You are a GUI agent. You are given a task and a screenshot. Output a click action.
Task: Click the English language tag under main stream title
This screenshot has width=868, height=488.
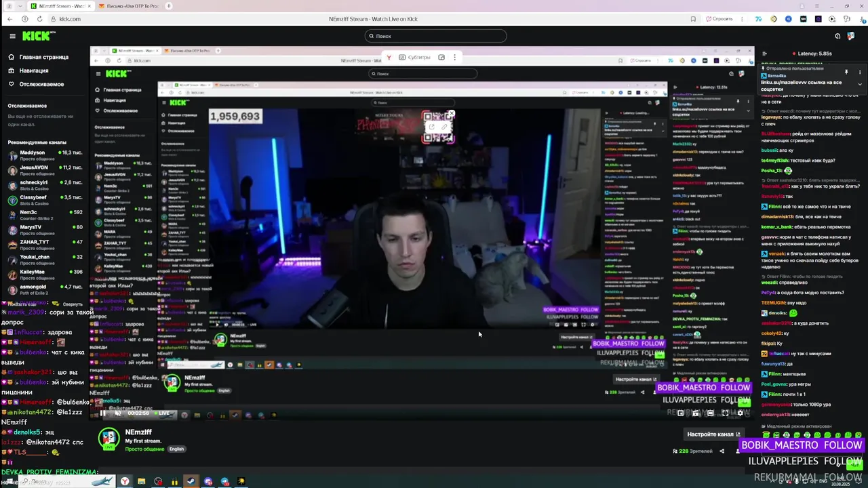[x=176, y=449]
